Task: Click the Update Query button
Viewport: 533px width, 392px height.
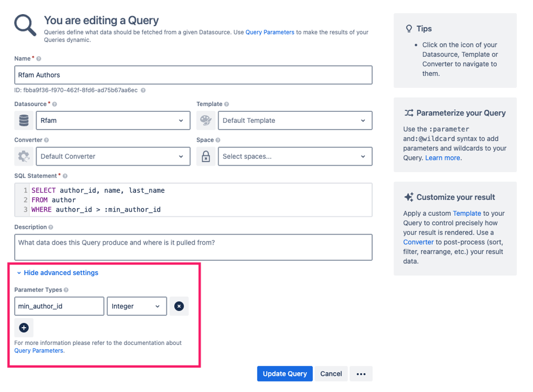Action: tap(285, 374)
